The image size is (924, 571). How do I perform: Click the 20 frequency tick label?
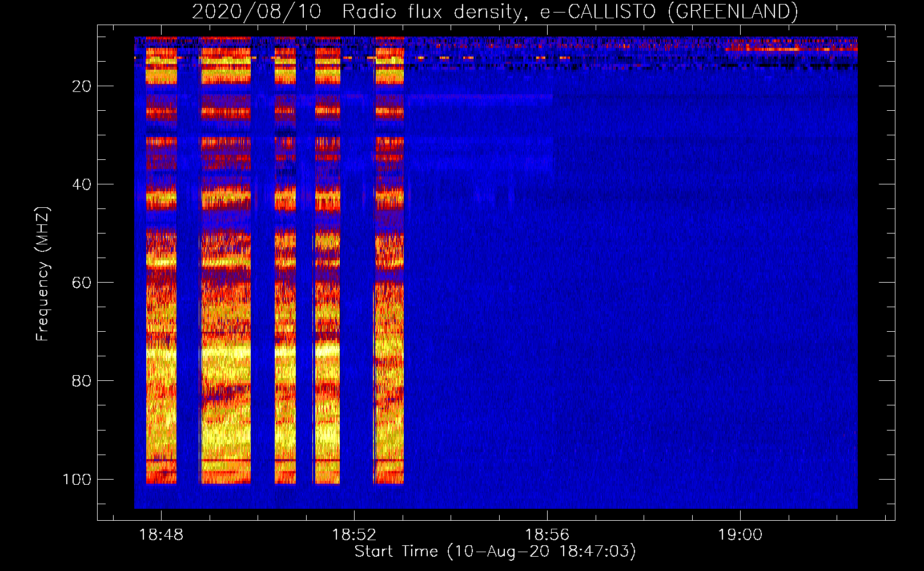[82, 86]
